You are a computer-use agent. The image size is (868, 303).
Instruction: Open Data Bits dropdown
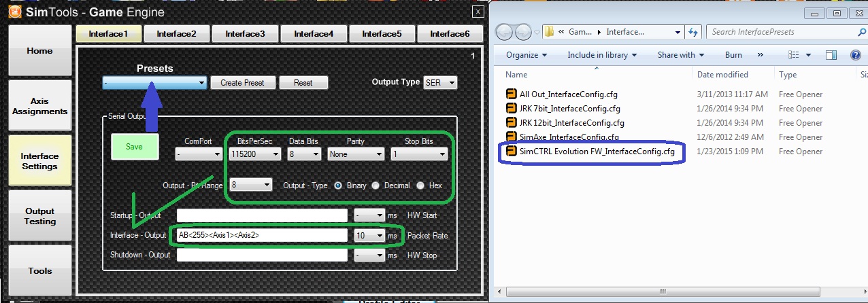coord(304,154)
